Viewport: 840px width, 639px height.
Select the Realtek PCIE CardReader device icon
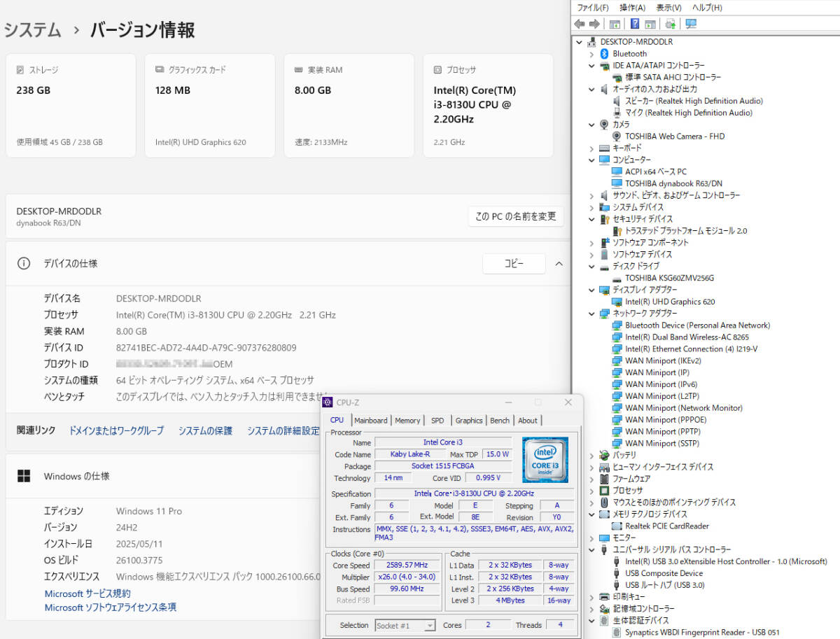617,526
